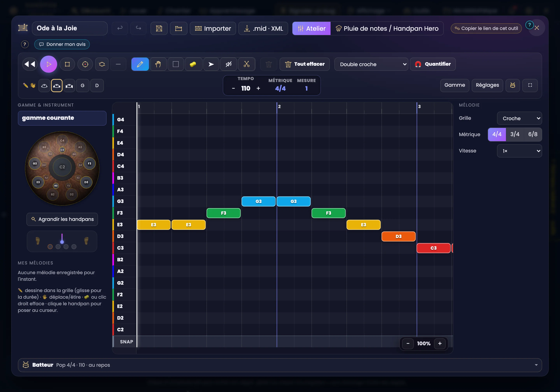Choose the rectangular selection tool

[x=176, y=64]
